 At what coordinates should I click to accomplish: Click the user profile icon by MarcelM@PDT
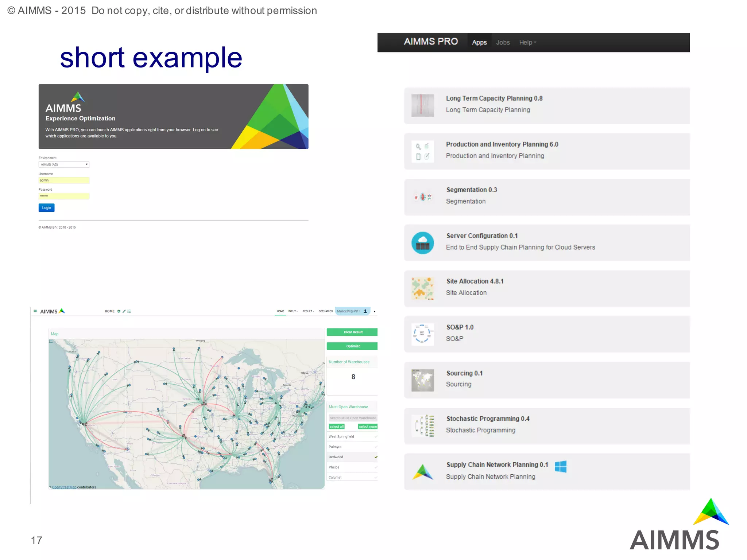365,311
